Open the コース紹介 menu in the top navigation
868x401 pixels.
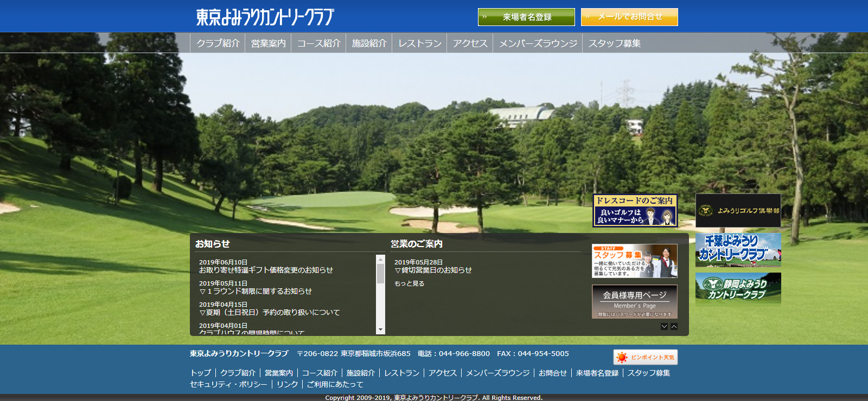pos(318,43)
